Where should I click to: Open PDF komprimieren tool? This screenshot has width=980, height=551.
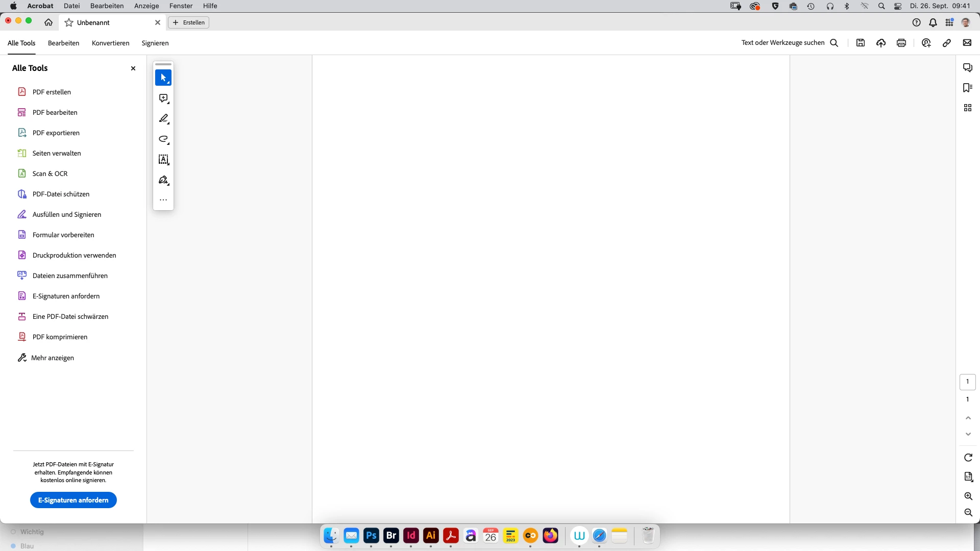coord(60,337)
